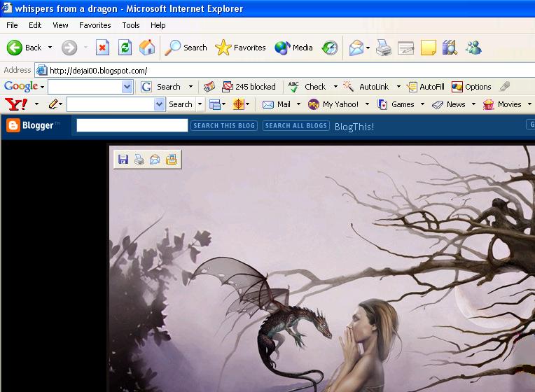
Task: Expand the Google search box dropdown
Action: tap(127, 87)
